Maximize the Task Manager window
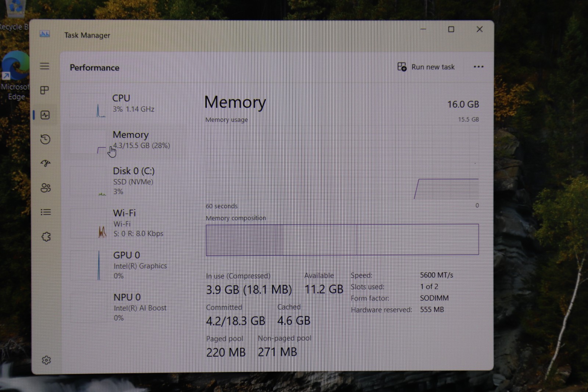Screen dimensions: 588x392 [x=451, y=29]
